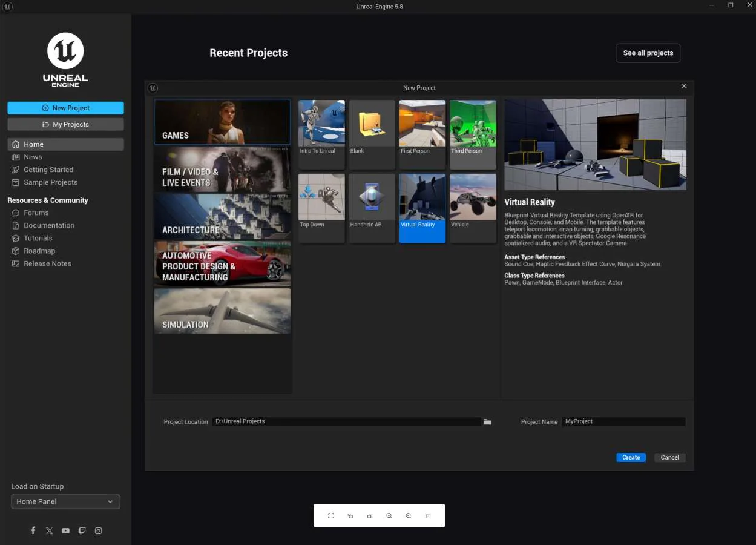The height and width of the screenshot is (545, 756).
Task: Click the Getting Started rocket icon
Action: pyautogui.click(x=16, y=170)
